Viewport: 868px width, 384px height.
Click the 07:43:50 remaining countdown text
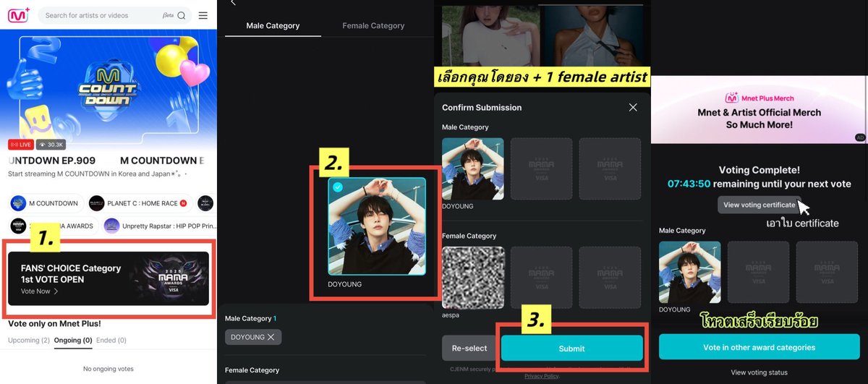(x=759, y=184)
